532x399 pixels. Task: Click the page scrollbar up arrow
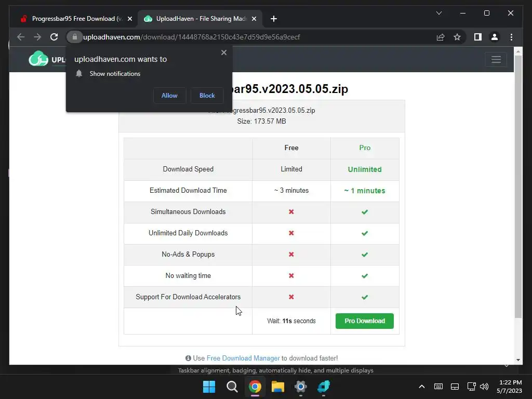[518, 51]
